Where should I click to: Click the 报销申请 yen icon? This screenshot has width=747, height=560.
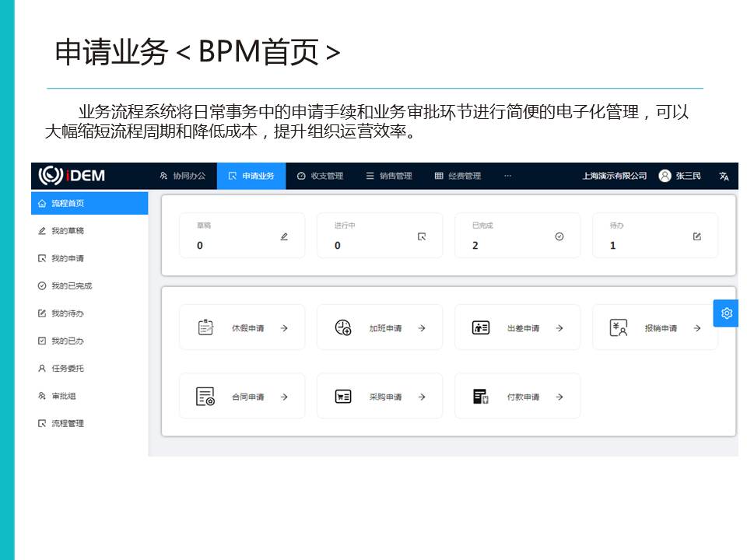(619, 327)
